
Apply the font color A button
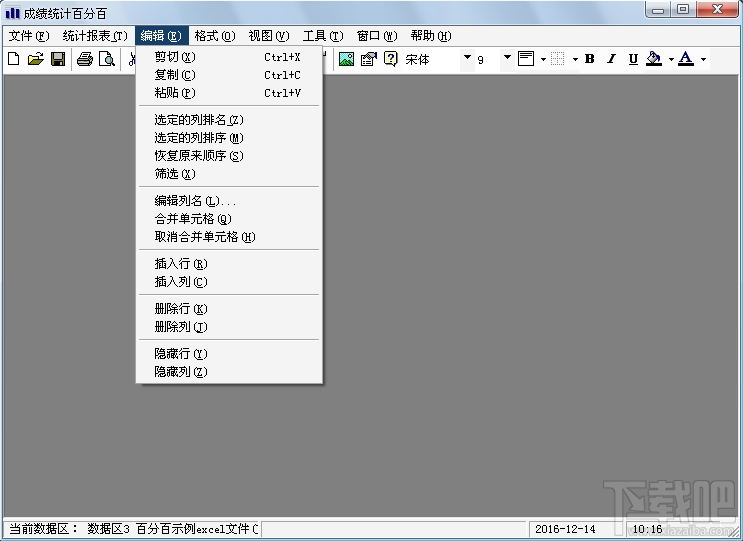pyautogui.click(x=686, y=59)
